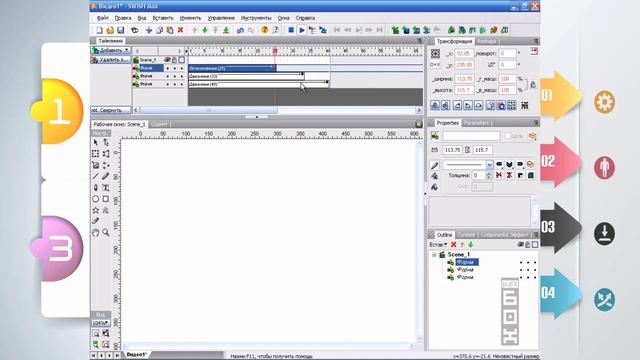This screenshot has height=360, width=640.
Task: Click the pencil line style icon in Properties
Action: click(435, 165)
